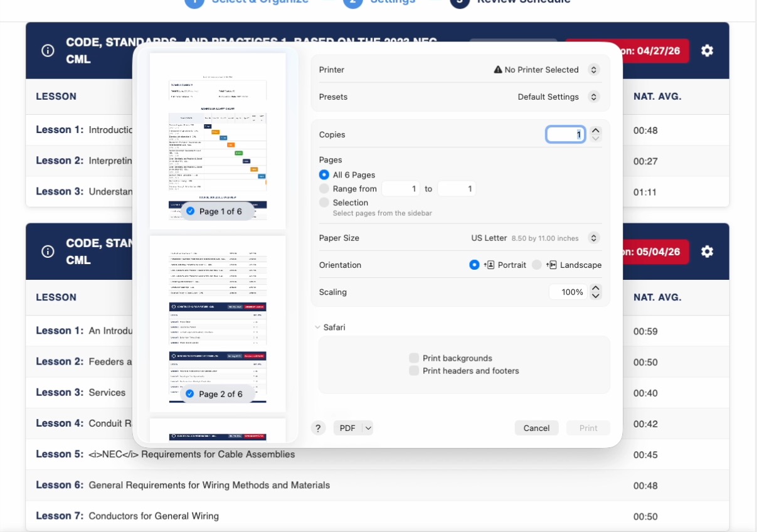Click the Page 2 of 6 checkmark badge
Viewport: 757px width, 532px height.
[191, 394]
